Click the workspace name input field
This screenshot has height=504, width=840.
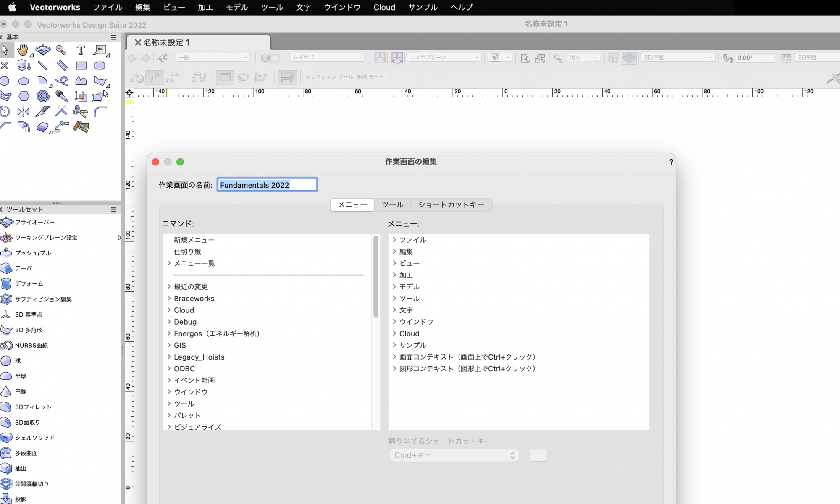[x=267, y=185]
